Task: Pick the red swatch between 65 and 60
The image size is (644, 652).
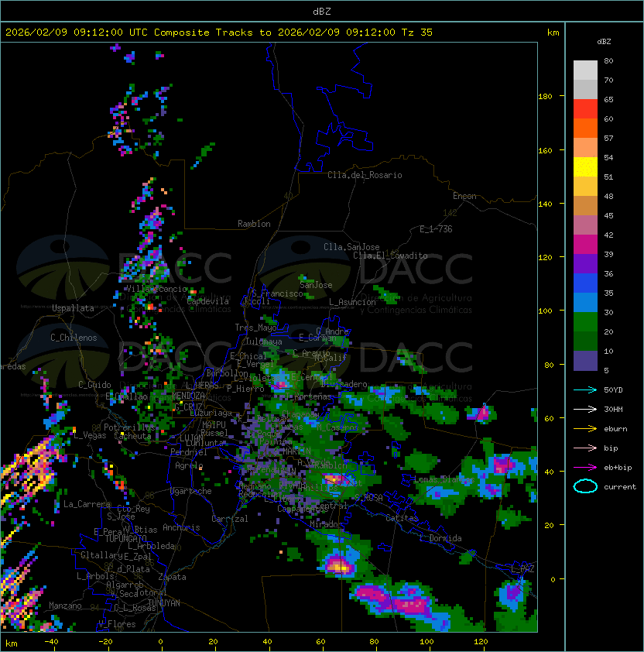Action: point(585,109)
